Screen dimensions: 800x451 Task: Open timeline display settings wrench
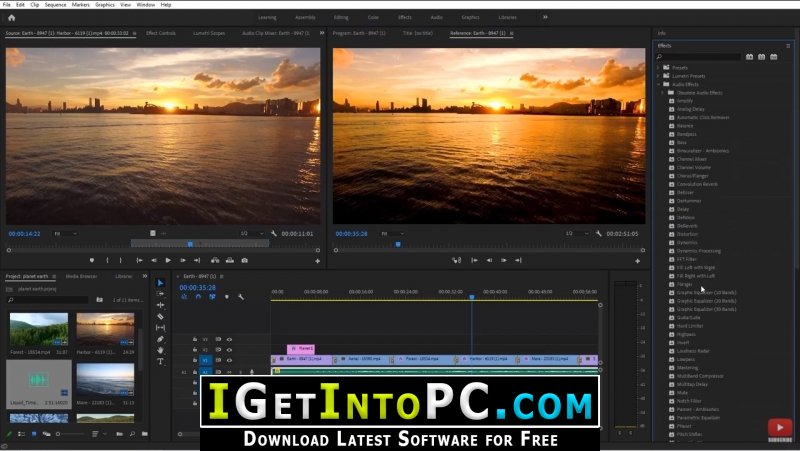[x=241, y=297]
